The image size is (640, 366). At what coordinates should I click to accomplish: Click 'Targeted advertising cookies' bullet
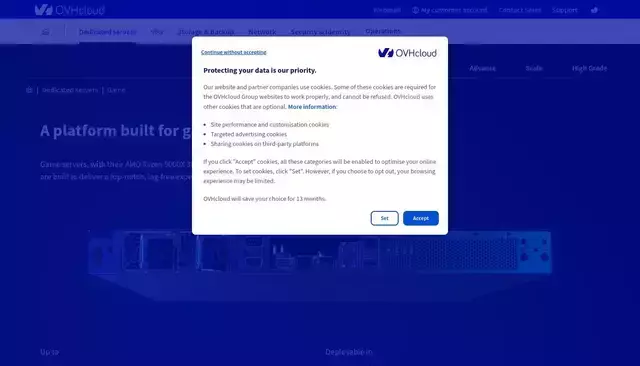[249, 134]
